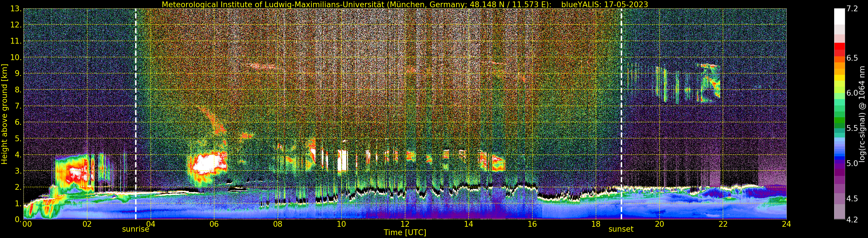
Task: Click the '20' time tick label
Action: click(x=659, y=224)
